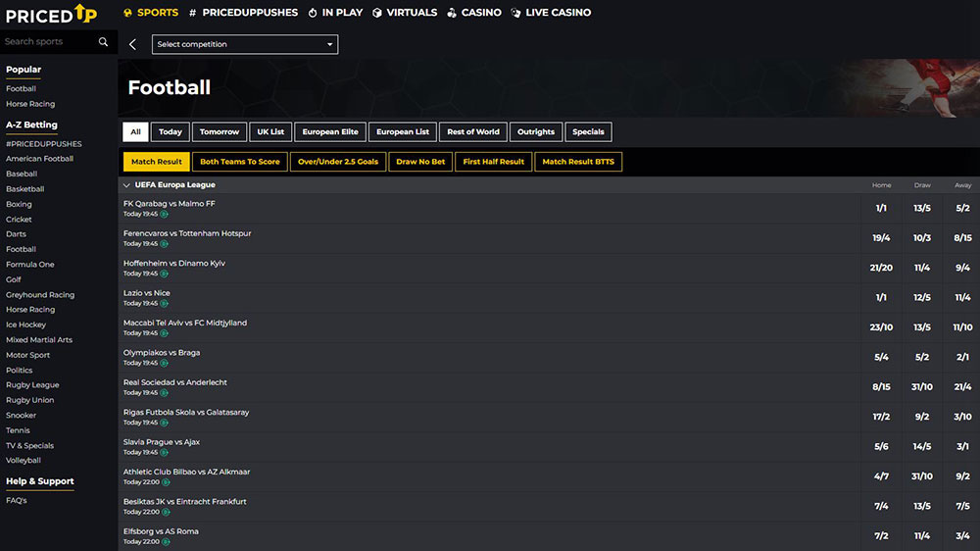Select the European Elite tab

(x=330, y=132)
